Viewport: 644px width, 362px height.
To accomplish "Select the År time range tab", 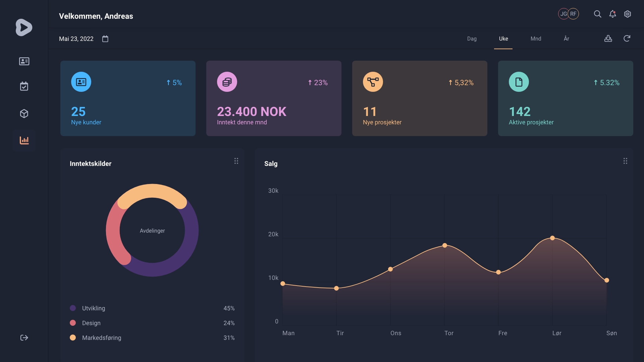I will pyautogui.click(x=566, y=39).
